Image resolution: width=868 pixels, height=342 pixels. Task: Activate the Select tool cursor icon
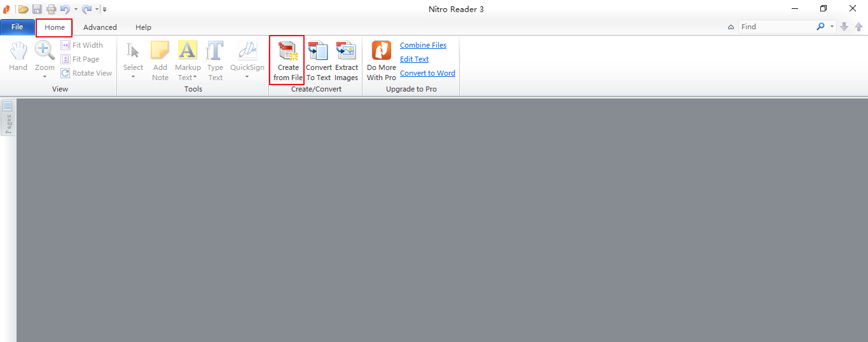[134, 51]
